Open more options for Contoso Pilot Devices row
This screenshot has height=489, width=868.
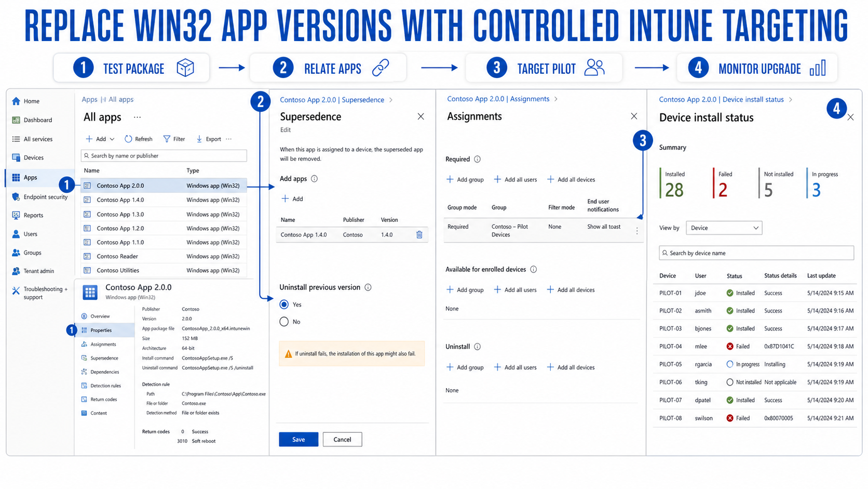[x=637, y=231]
